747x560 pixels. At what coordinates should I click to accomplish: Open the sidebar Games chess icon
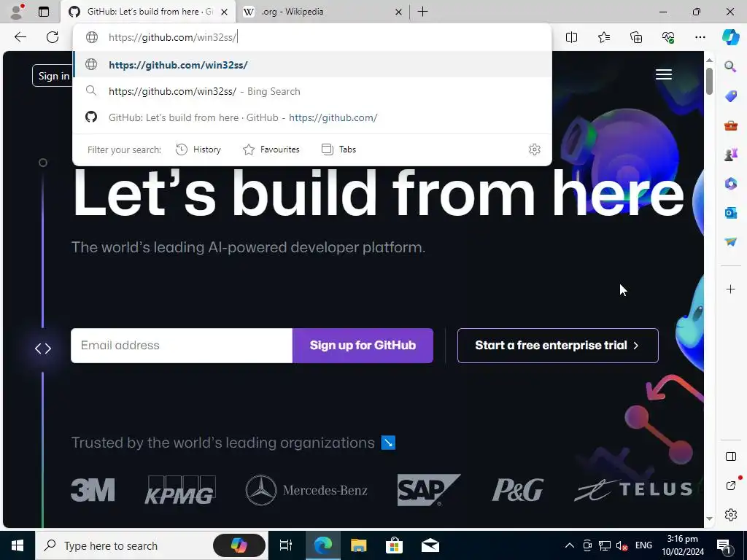(x=730, y=155)
